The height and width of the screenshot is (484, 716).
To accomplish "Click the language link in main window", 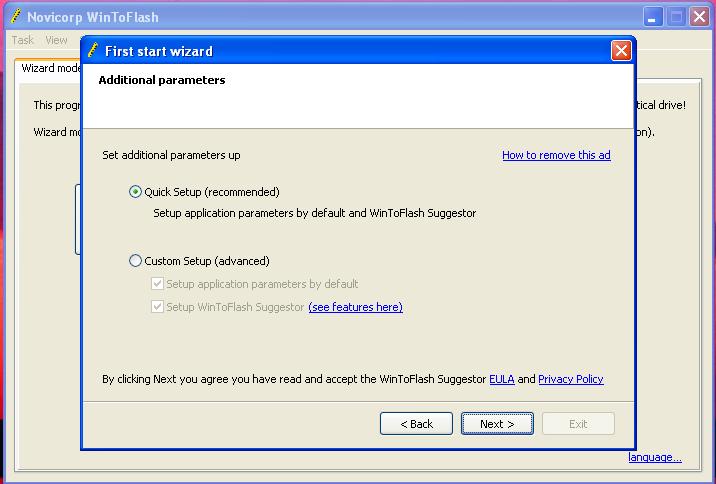I will coord(655,458).
